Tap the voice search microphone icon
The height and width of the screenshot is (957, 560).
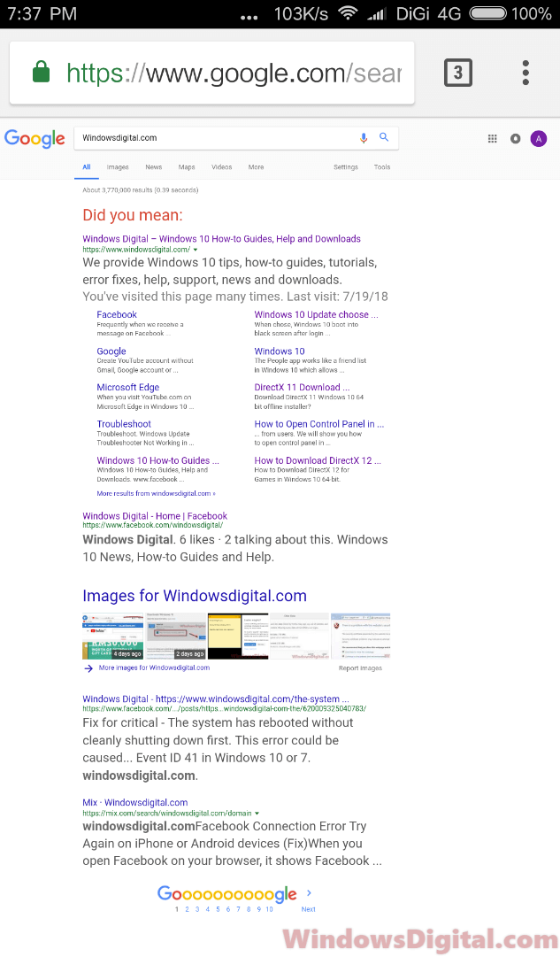coord(364,138)
